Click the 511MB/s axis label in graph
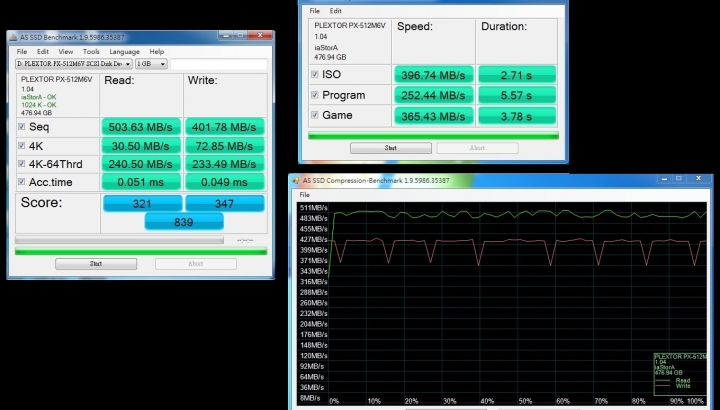720x410 pixels. pos(314,208)
